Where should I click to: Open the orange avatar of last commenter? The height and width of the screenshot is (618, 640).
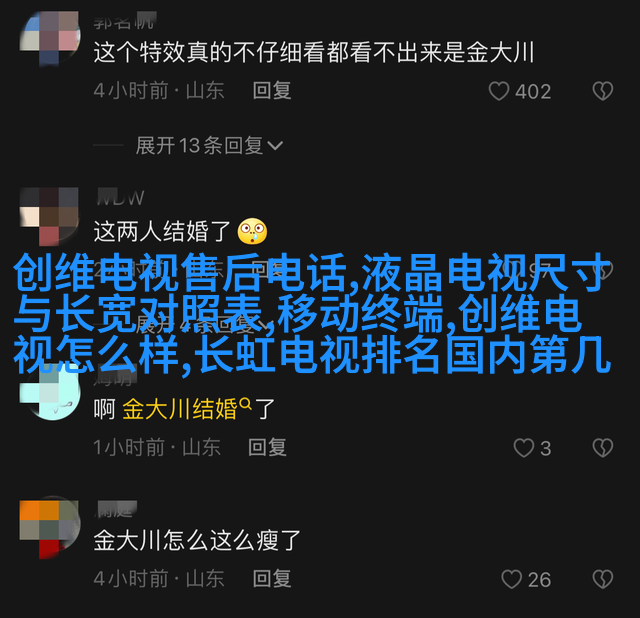click(49, 527)
